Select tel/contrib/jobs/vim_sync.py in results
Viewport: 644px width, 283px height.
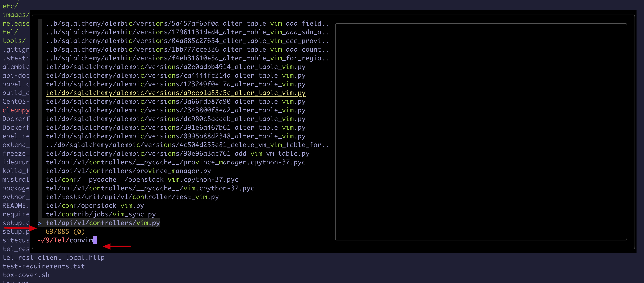coord(100,214)
